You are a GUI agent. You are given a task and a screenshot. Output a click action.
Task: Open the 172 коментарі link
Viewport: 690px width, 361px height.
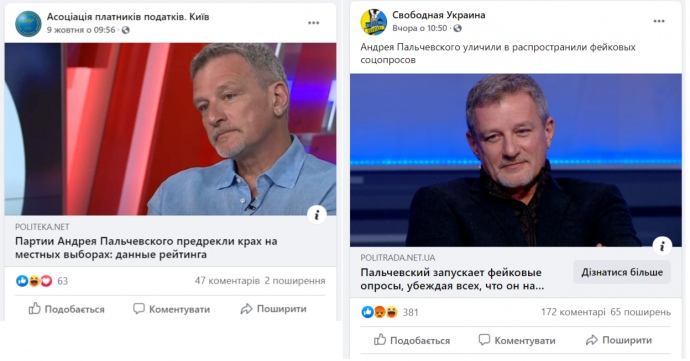[x=573, y=312]
